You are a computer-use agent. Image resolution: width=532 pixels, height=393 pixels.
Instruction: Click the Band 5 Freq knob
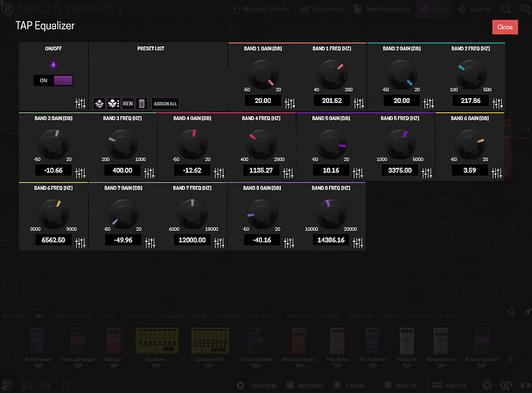(400, 145)
